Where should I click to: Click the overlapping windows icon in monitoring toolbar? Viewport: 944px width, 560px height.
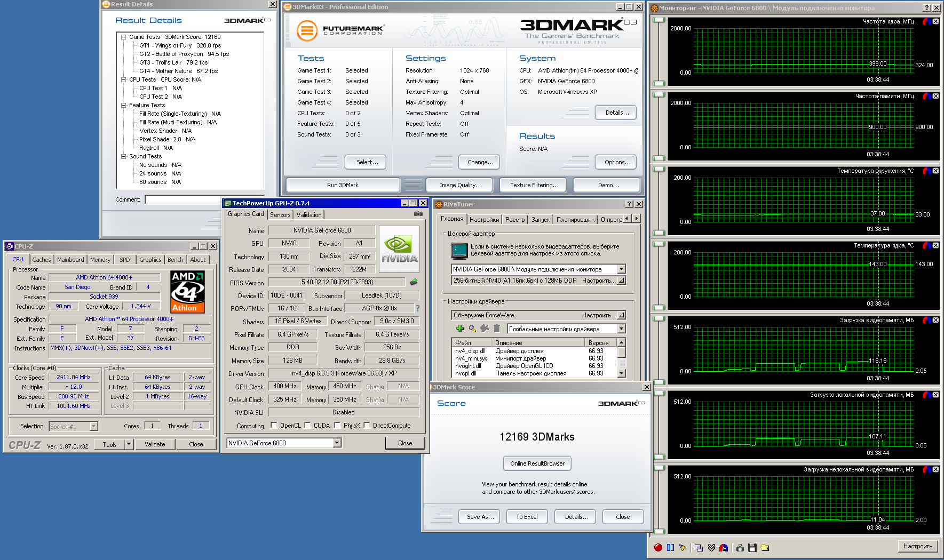click(699, 547)
